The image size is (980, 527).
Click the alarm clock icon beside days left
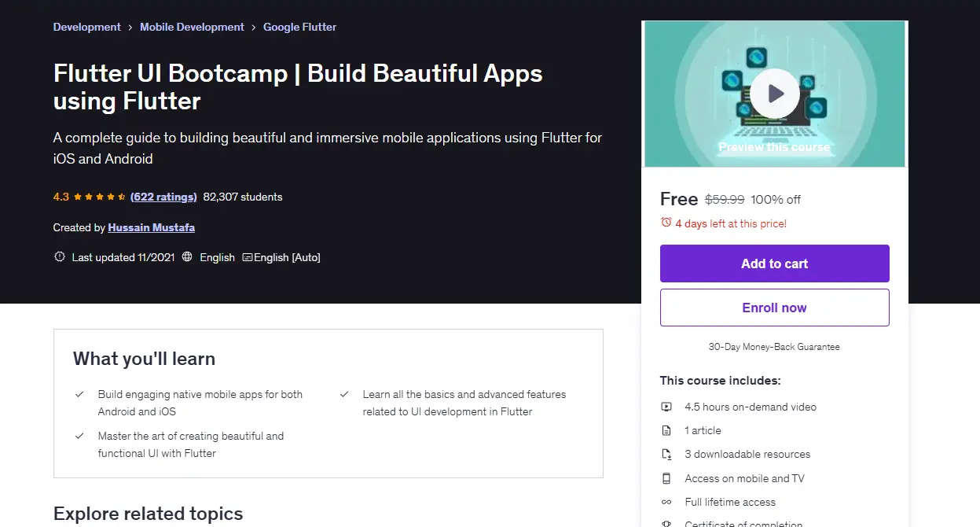click(666, 223)
